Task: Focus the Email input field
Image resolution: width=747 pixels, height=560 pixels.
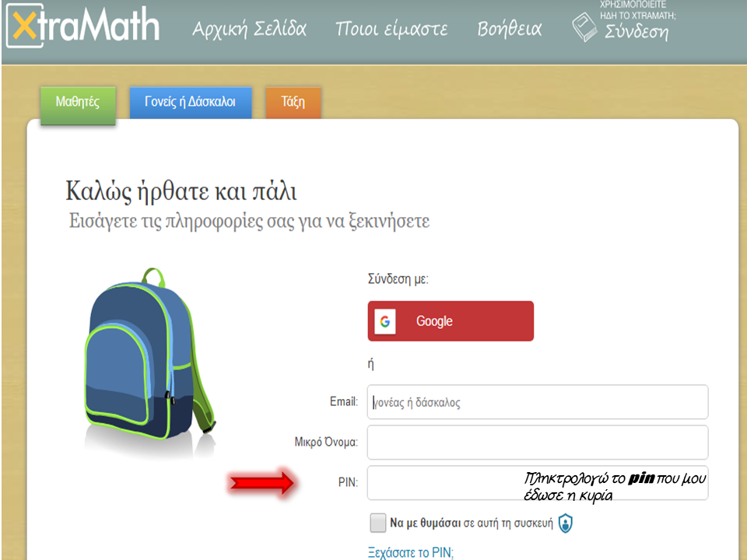Action: click(x=538, y=402)
